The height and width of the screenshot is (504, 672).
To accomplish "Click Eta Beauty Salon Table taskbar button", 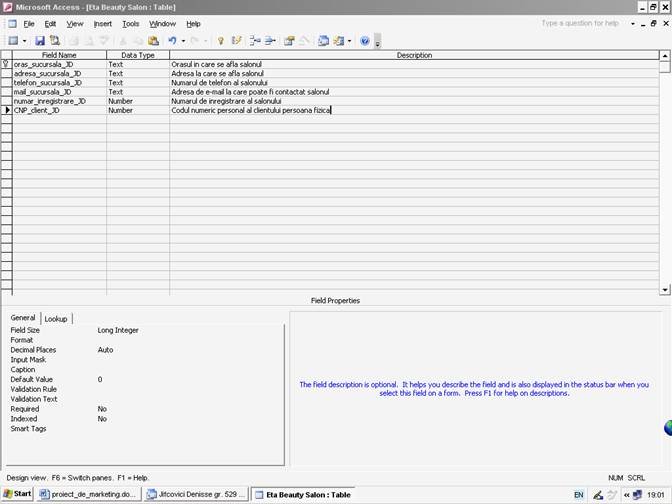I will pos(303,495).
